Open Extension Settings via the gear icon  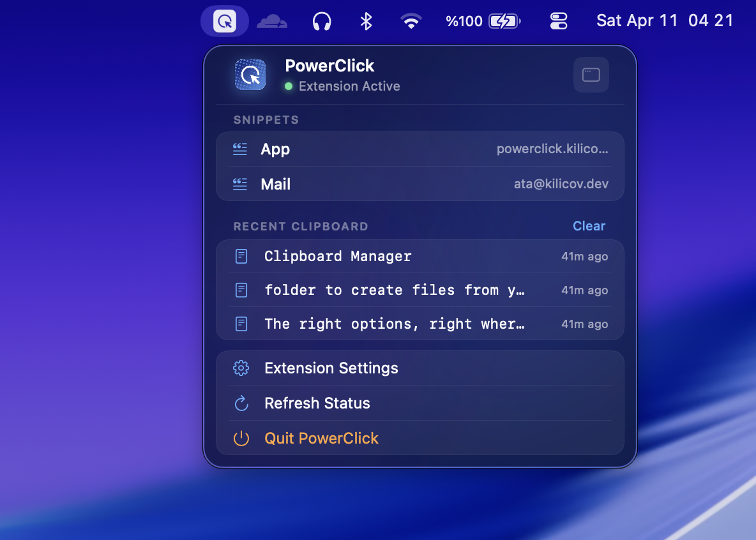click(x=241, y=368)
